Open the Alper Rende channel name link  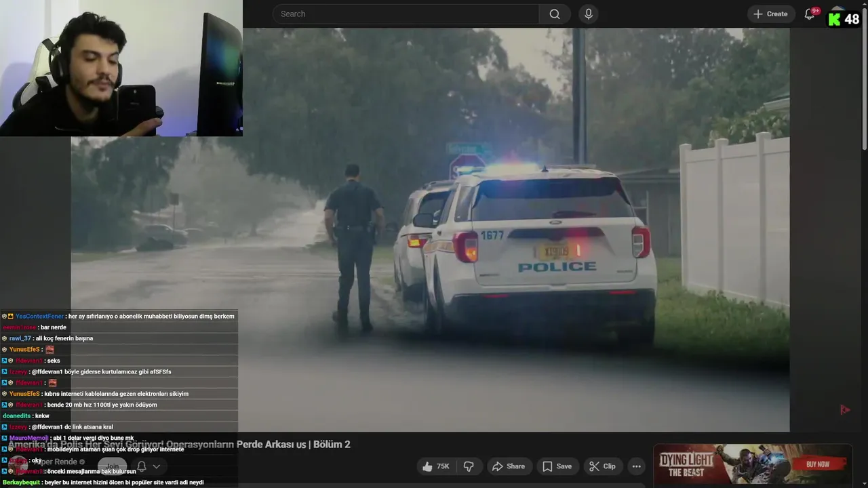56,462
